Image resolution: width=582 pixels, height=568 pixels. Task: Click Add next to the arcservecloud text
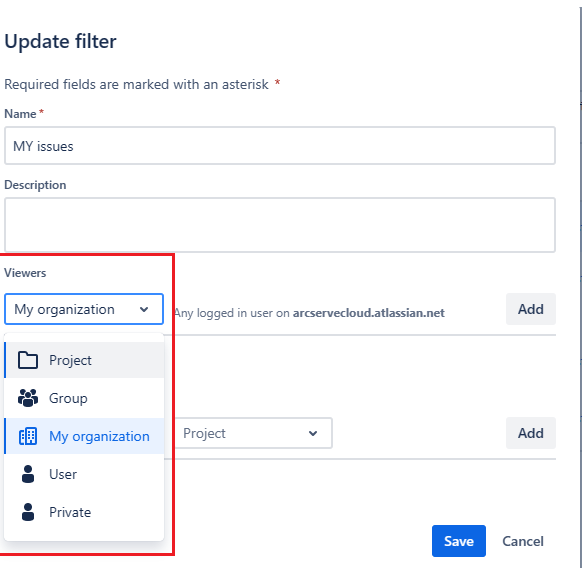pos(531,309)
